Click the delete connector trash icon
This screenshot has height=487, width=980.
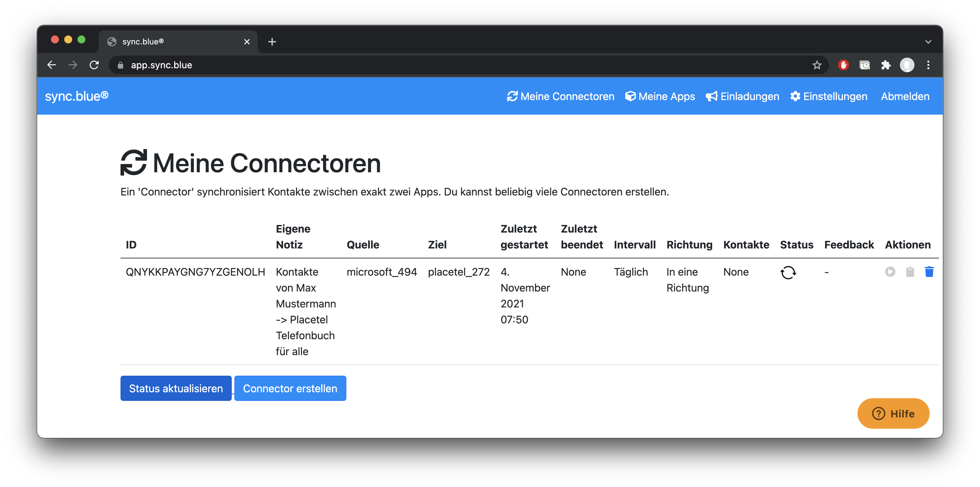click(x=929, y=272)
